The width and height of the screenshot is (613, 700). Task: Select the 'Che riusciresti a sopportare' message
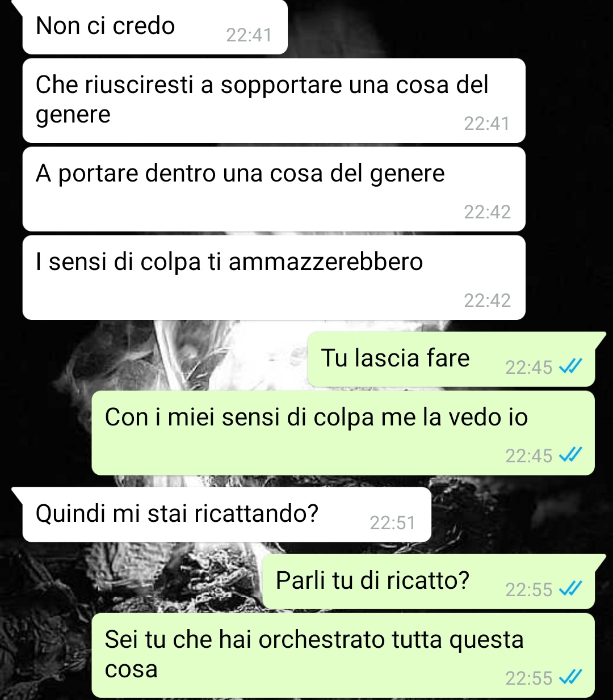coord(274,100)
